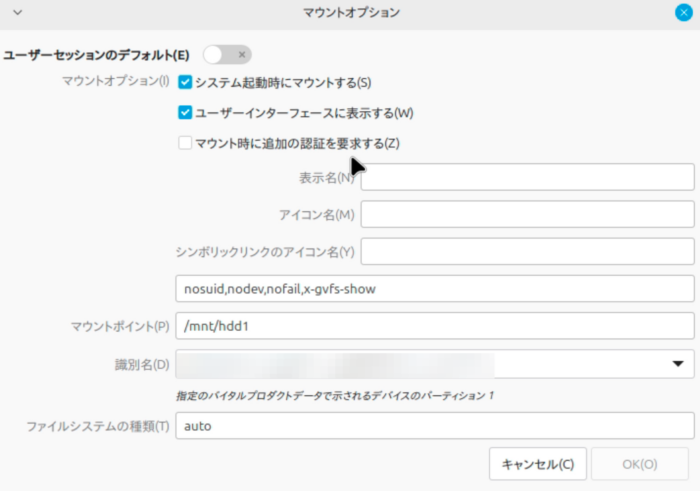The height and width of the screenshot is (491, 700).
Task: Focus the シンボリックリンクのアイコン名 field
Action: tap(527, 251)
